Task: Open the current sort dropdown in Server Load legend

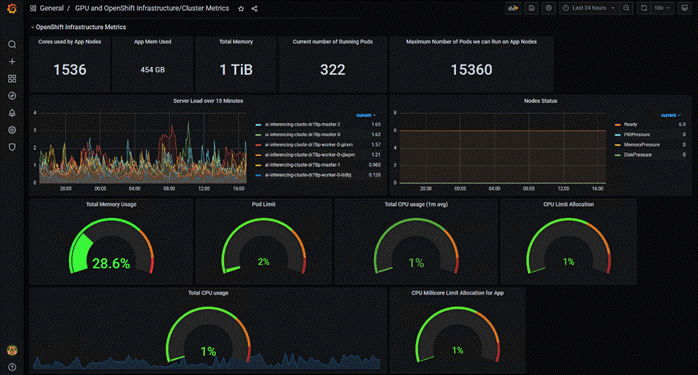Action: [x=366, y=115]
